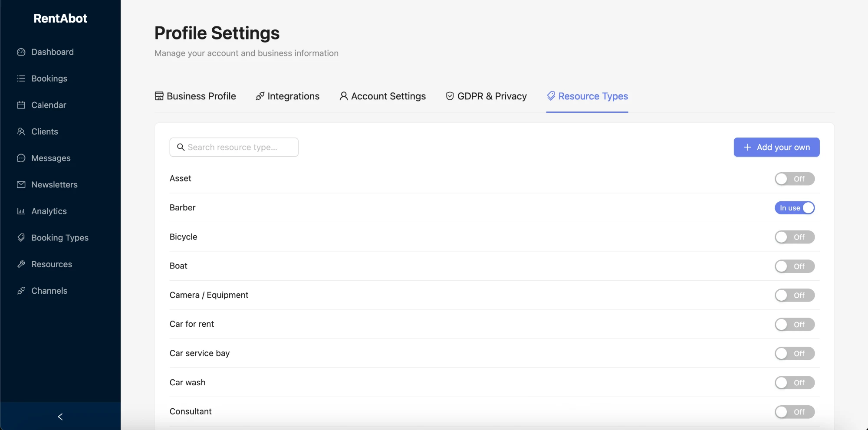Viewport: 868px width, 430px height.
Task: Open the Business Profile tab
Action: [x=195, y=96]
